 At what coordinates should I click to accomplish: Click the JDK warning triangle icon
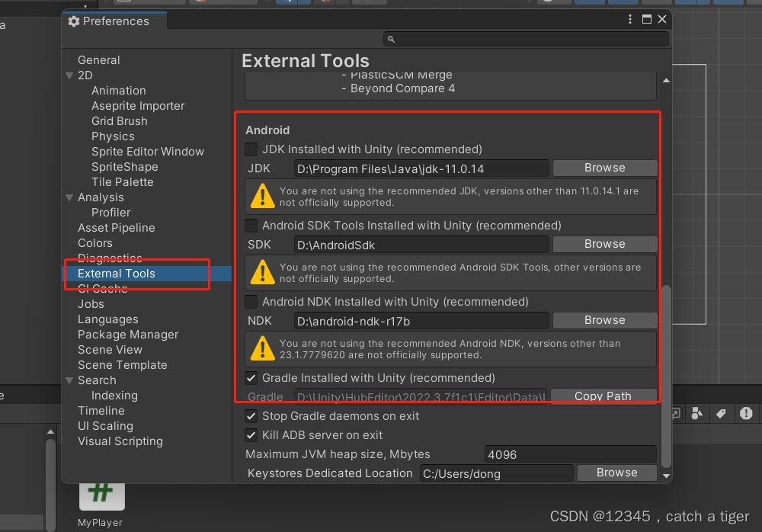(x=263, y=197)
